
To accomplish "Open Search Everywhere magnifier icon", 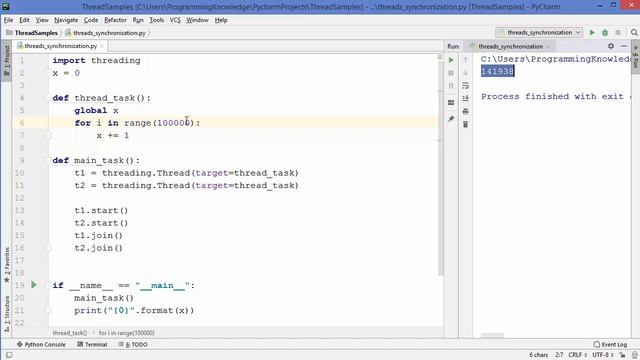I will click(634, 33).
